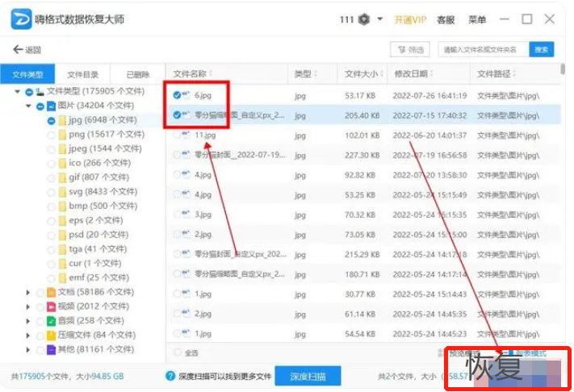Open the account dropdown arrow next to 111
Viewport: 574px width, 392px height.
click(x=380, y=19)
